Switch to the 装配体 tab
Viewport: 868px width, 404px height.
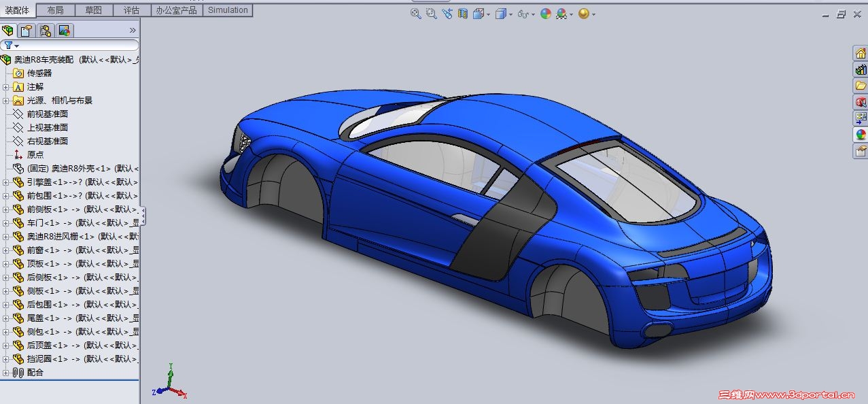click(17, 10)
